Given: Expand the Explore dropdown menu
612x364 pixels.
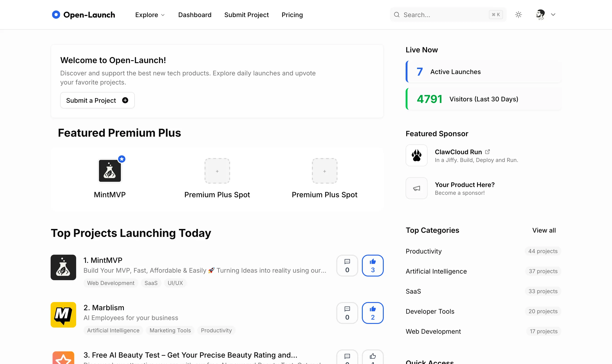Looking at the screenshot, I should point(150,15).
